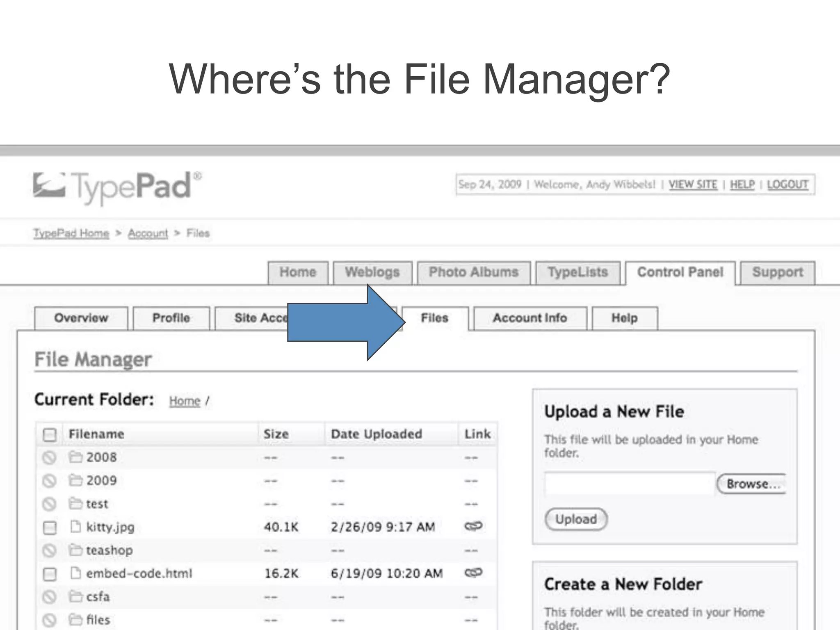
Task: Go to TypePad Home breadcrumb link
Action: click(71, 233)
